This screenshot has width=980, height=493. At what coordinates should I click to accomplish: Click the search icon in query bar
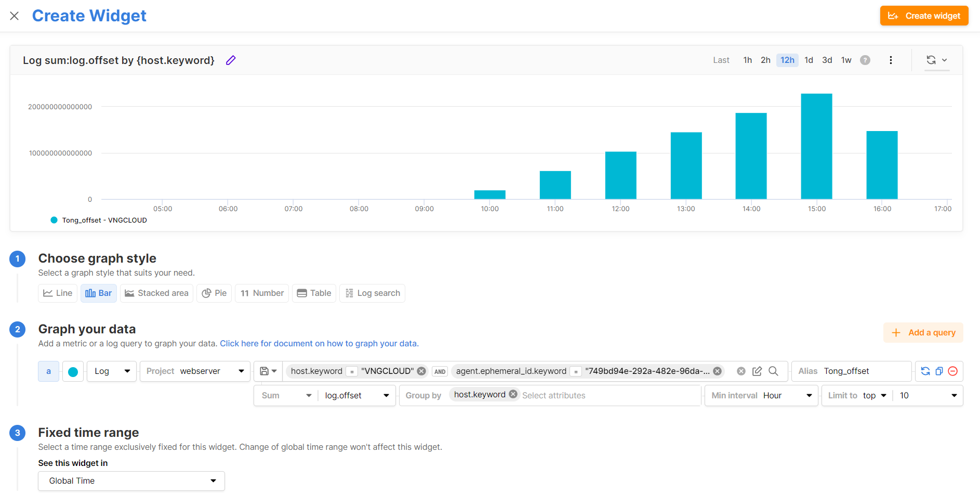(x=773, y=371)
